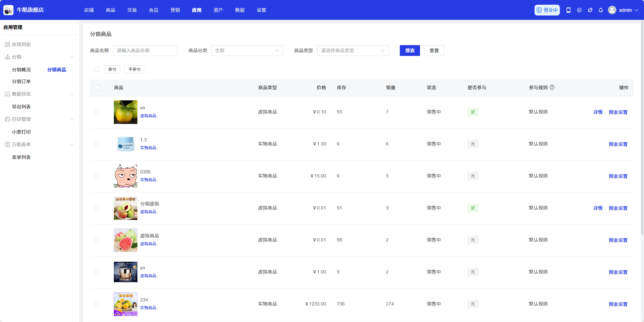
Task: Click the mobile phone preview icon
Action: click(569, 10)
